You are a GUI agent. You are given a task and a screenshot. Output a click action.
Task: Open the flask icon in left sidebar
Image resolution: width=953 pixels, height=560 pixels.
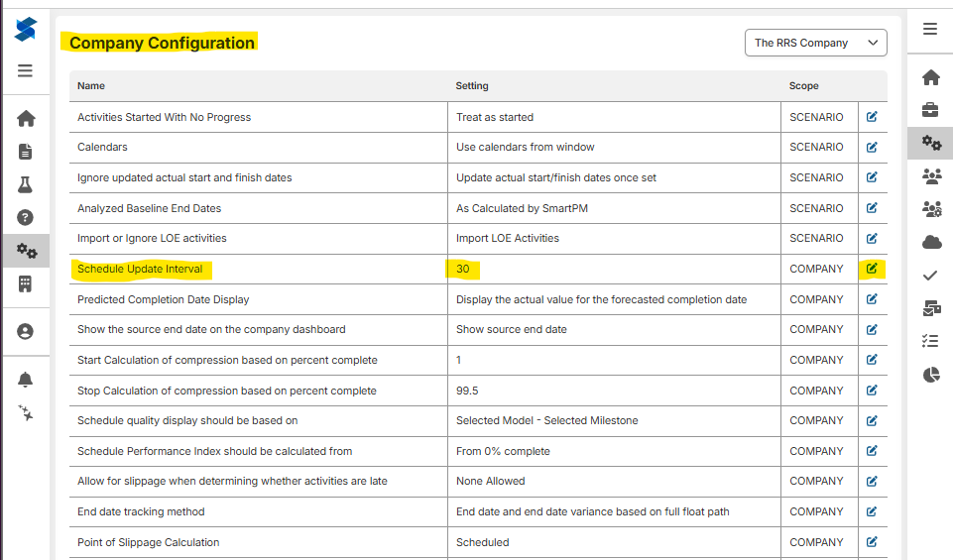tap(25, 184)
